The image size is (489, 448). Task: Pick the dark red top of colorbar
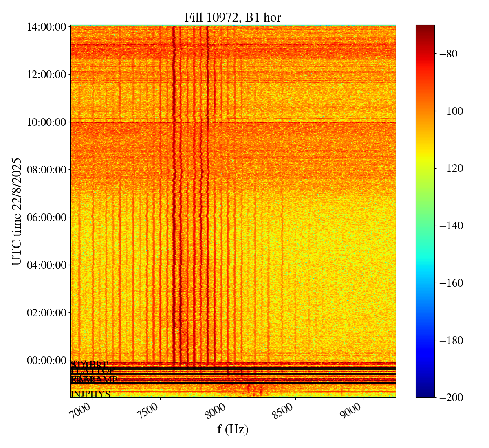pos(425,28)
